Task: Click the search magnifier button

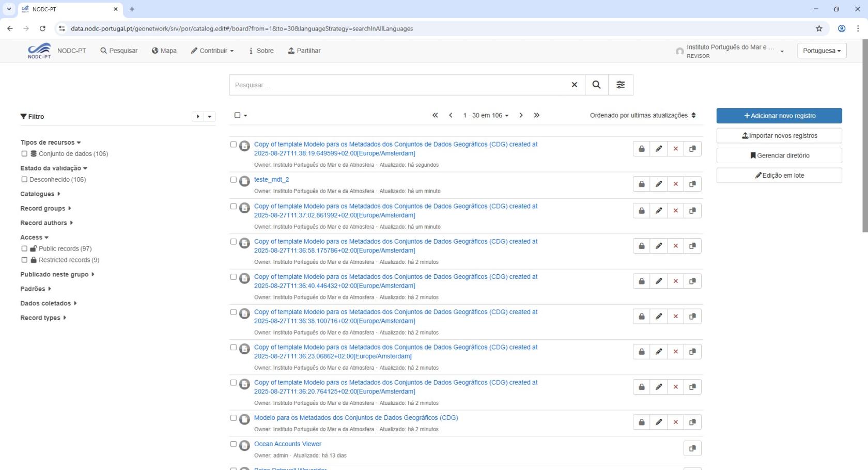Action: (596, 85)
